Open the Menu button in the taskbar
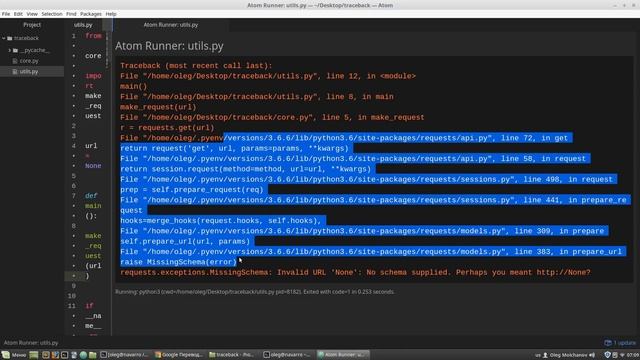The width and height of the screenshot is (640, 360). coord(14,355)
